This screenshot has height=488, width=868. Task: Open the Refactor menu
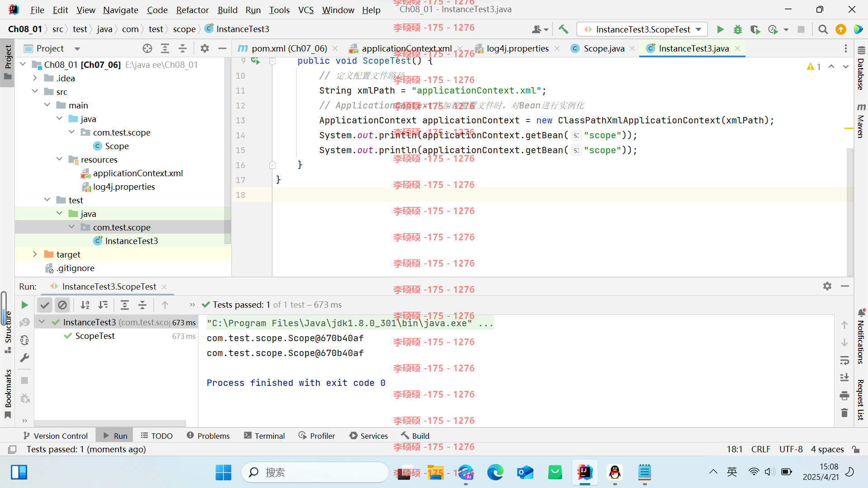(192, 10)
